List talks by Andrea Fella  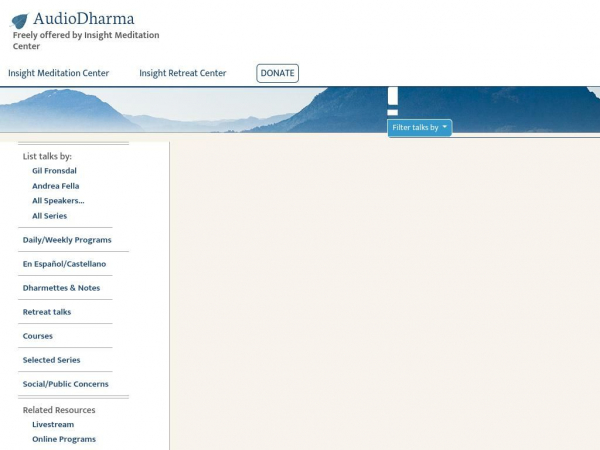coord(55,186)
